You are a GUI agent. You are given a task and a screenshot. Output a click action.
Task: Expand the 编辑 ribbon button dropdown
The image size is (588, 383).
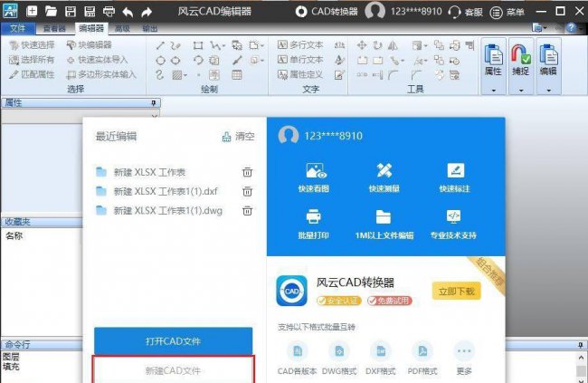click(x=548, y=91)
